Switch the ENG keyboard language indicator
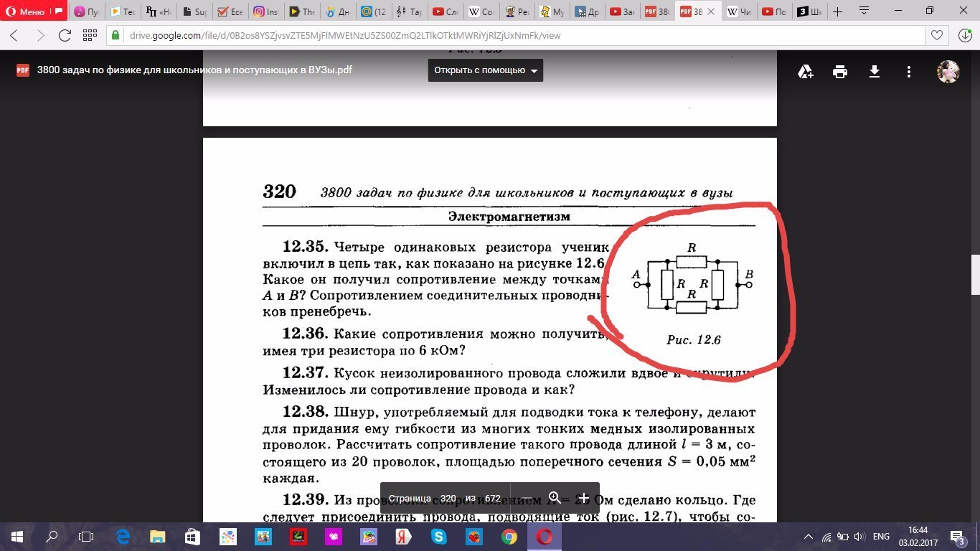This screenshot has height=551, width=980. pyautogui.click(x=881, y=537)
